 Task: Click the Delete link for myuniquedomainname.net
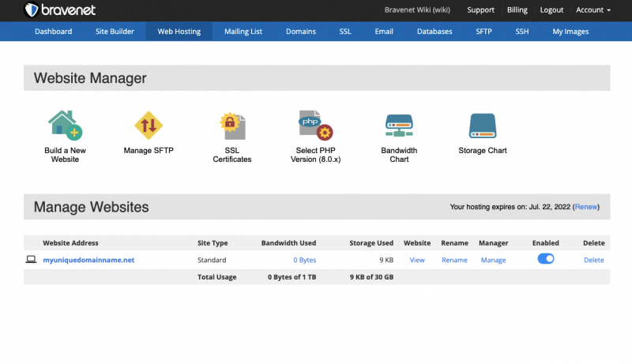tap(594, 260)
